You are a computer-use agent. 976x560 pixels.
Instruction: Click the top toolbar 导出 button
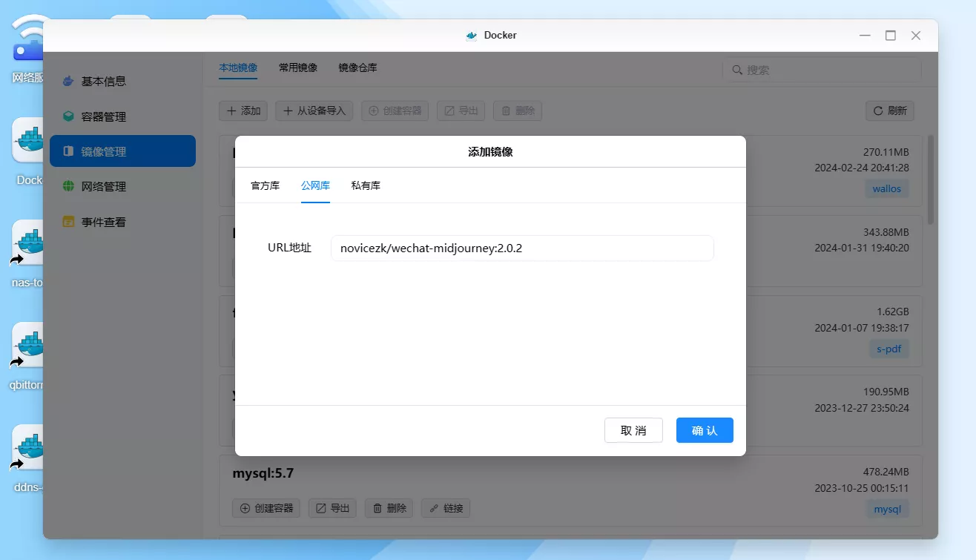(461, 111)
